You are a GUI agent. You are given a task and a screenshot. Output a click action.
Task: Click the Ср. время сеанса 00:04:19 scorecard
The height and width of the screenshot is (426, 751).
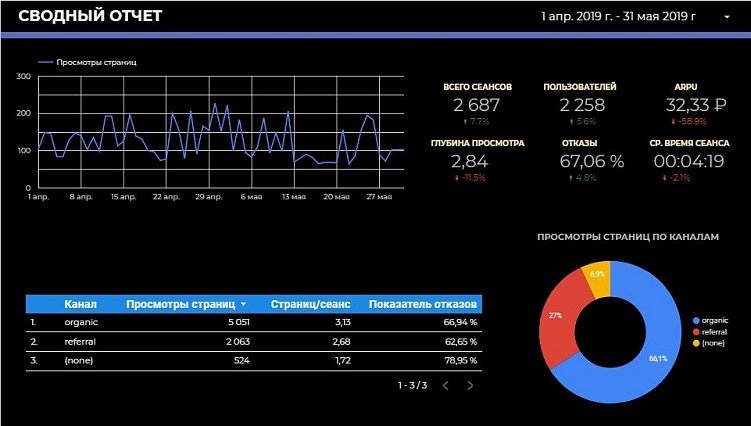pos(689,161)
